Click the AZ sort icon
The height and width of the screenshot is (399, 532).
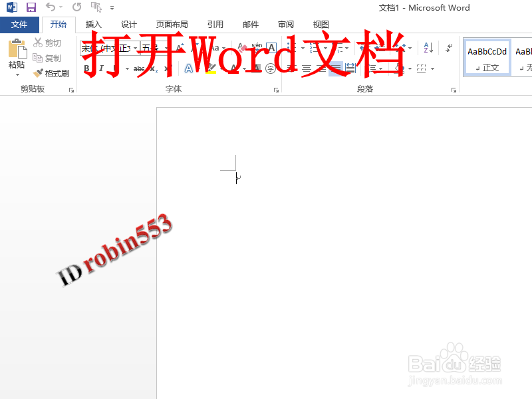[428, 48]
